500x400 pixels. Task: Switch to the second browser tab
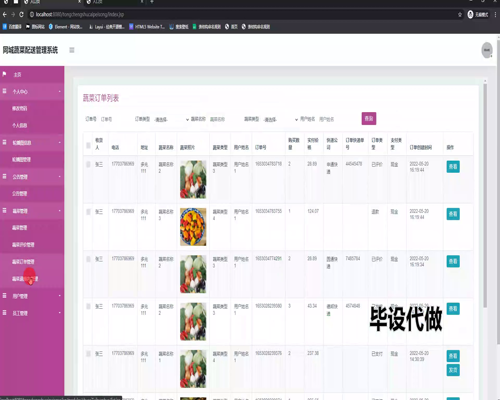click(115, 2)
